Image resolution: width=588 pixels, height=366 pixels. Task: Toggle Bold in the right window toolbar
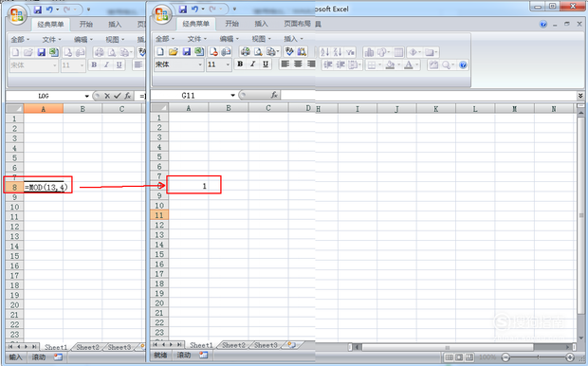[x=240, y=64]
